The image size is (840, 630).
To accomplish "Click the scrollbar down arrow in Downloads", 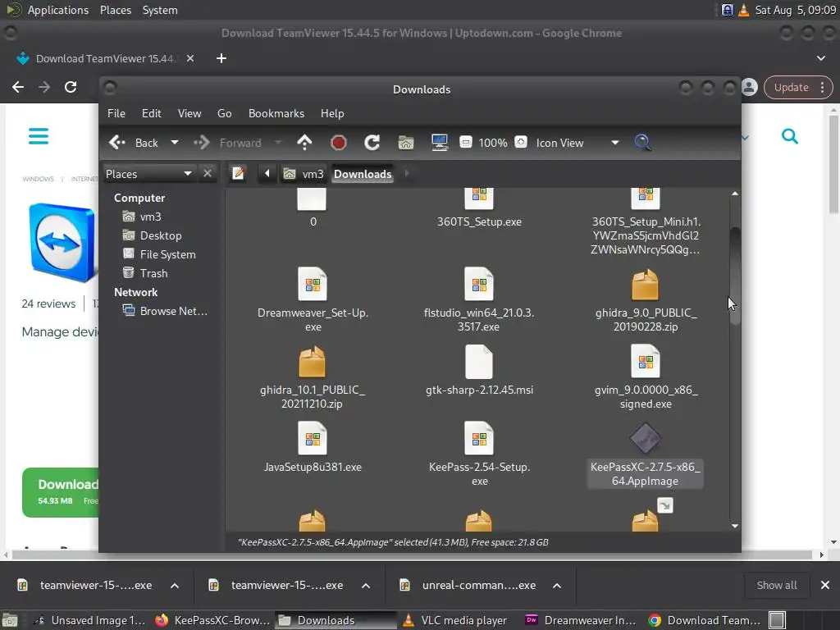I will [x=735, y=526].
